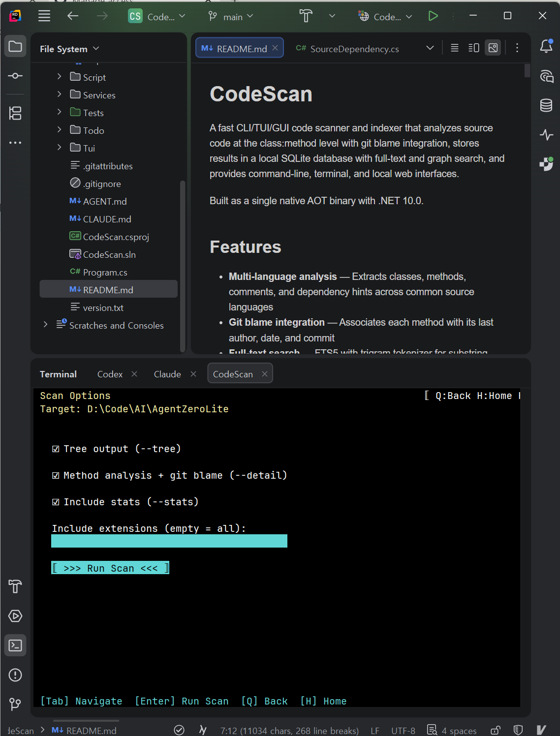Open the main branch dropdown
This screenshot has width=560, height=736.
(x=231, y=16)
